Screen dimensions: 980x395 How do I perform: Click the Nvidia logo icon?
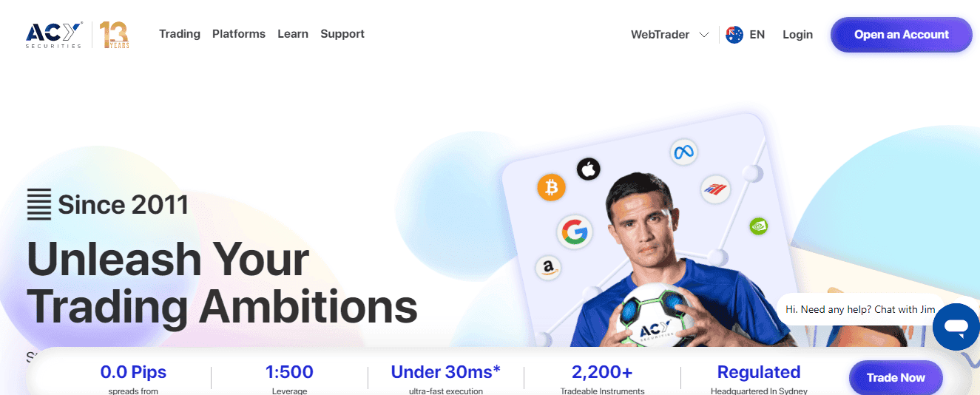(x=757, y=226)
